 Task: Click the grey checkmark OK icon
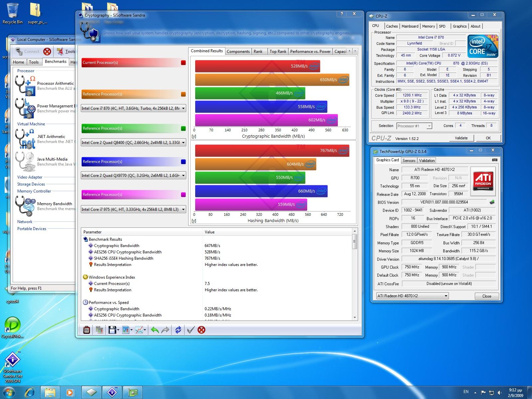click(x=191, y=330)
